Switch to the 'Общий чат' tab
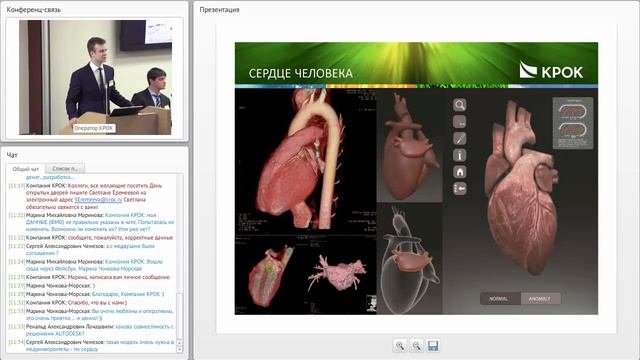This screenshot has width=640, height=360. (x=25, y=169)
